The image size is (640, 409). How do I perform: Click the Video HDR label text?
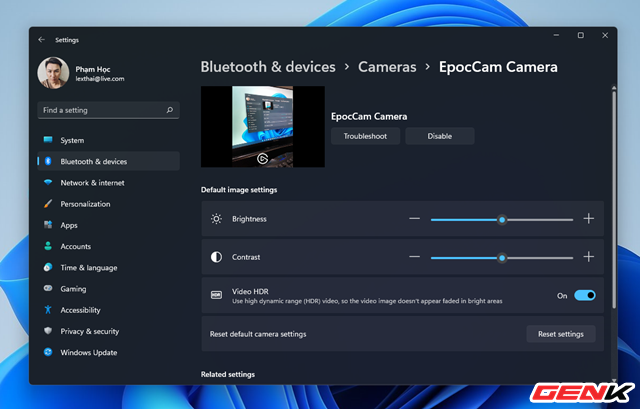[250, 291]
